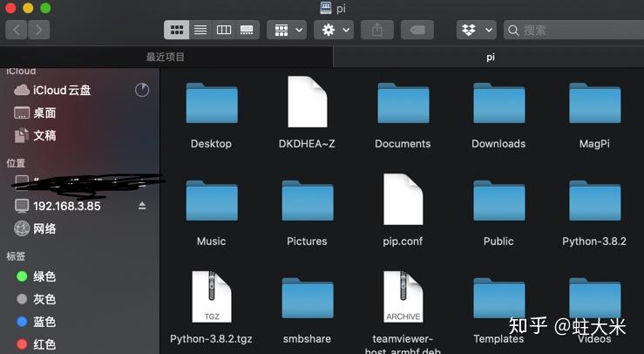Select the Videos folder icon
The image size is (644, 354).
(x=594, y=297)
